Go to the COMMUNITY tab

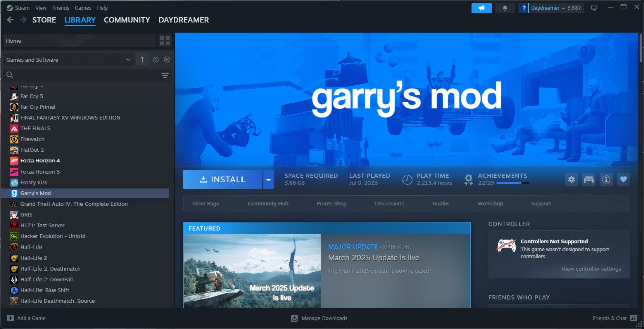[127, 20]
